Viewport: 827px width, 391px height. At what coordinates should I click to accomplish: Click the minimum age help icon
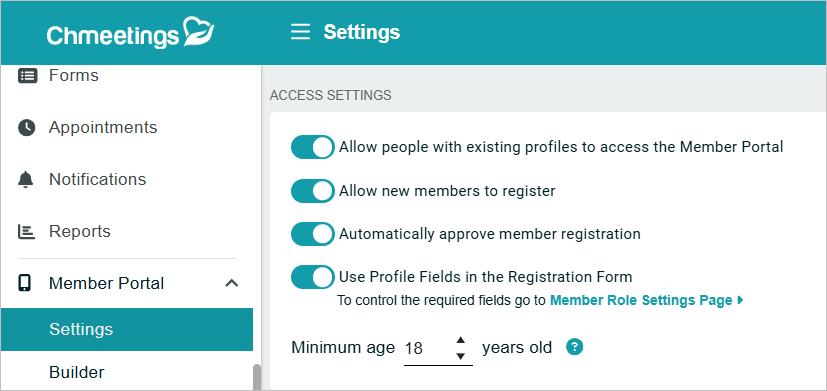[x=574, y=347]
